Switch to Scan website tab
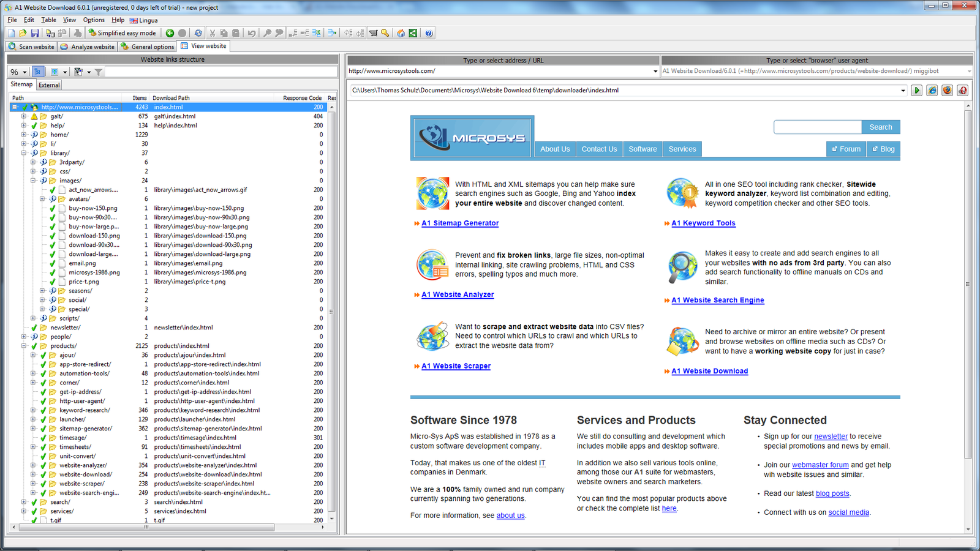 tap(31, 47)
